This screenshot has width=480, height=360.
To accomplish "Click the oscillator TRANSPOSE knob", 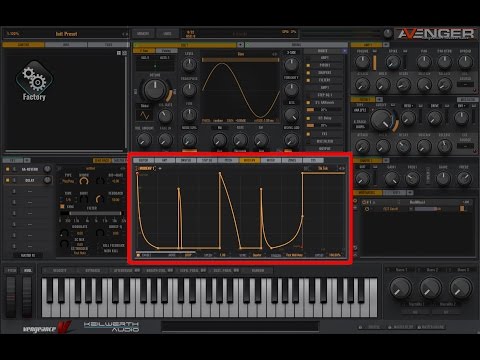I will point(189,89).
